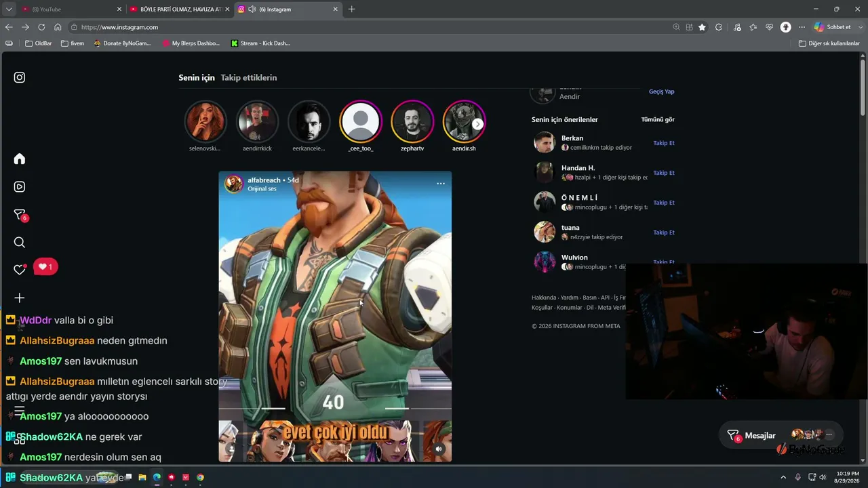Close the Instagram browser tab
Image resolution: width=868 pixels, height=488 pixels.
[335, 9]
